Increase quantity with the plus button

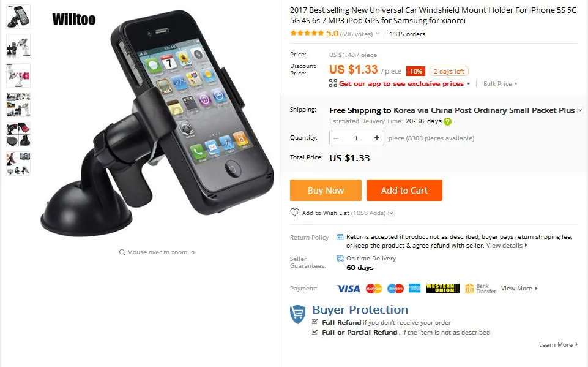click(377, 138)
